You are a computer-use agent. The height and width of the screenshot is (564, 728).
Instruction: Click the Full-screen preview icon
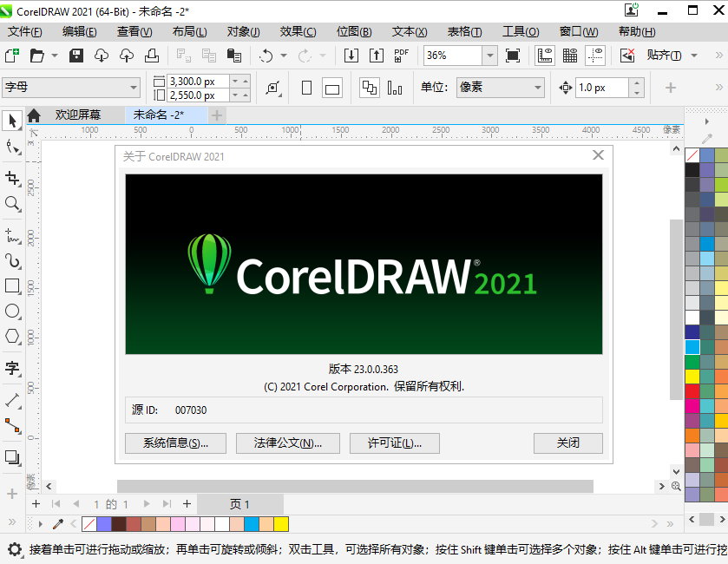(513, 56)
